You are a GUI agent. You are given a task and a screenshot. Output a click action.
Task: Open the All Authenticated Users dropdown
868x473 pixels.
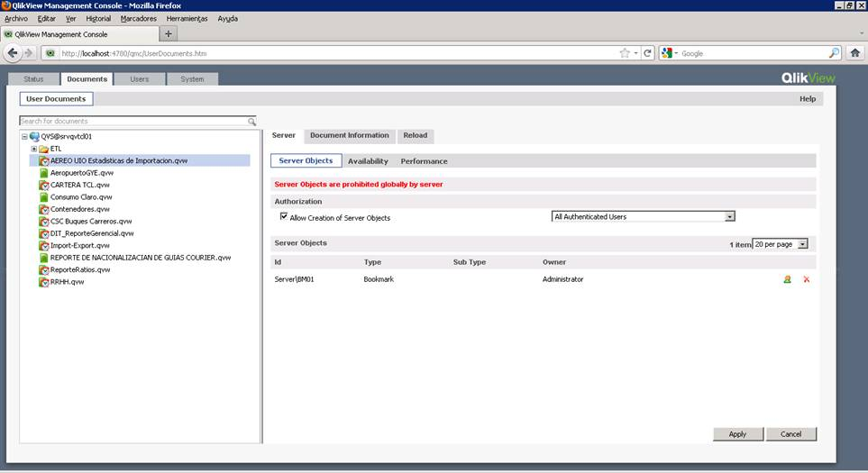pos(730,217)
